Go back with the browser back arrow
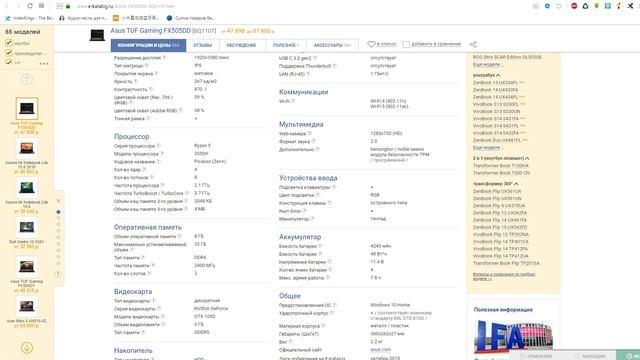 point(7,6)
